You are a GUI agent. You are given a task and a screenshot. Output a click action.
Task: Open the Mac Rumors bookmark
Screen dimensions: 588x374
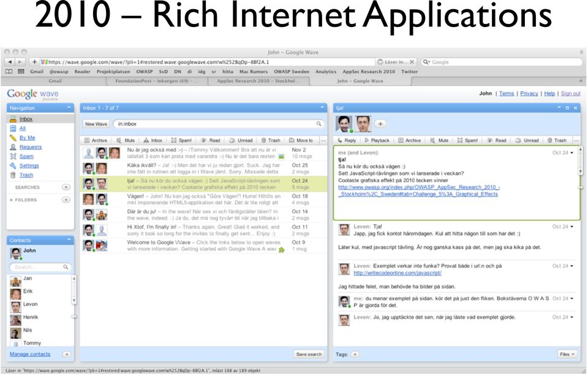pyautogui.click(x=254, y=71)
